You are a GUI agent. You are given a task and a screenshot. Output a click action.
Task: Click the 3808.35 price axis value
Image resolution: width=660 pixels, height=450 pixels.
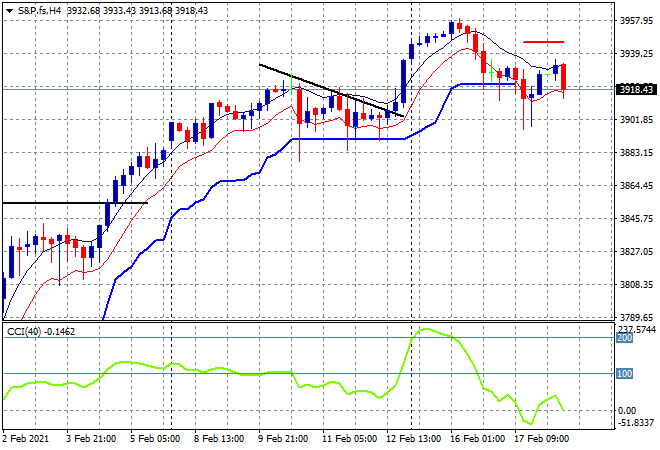point(636,285)
